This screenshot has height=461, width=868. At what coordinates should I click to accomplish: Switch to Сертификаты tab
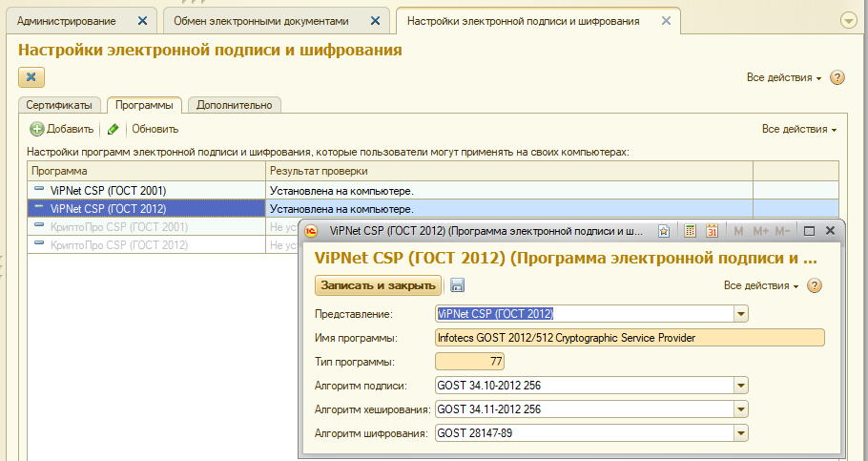tap(59, 105)
